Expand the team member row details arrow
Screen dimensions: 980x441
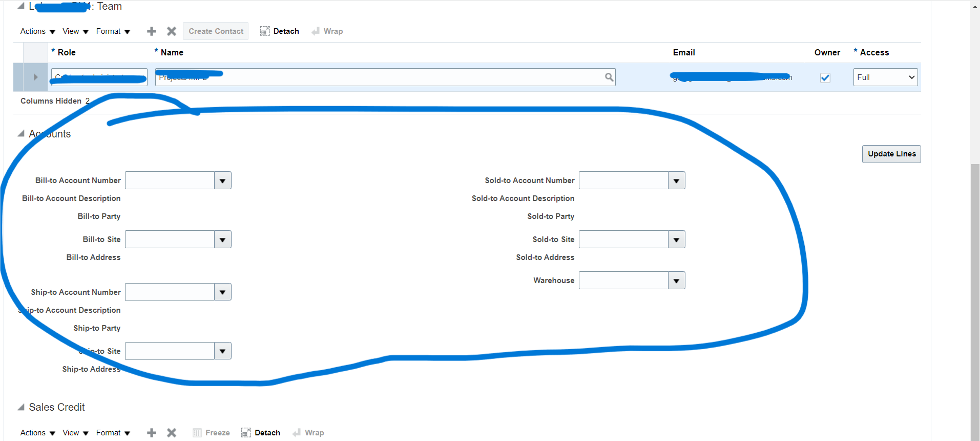tap(35, 77)
